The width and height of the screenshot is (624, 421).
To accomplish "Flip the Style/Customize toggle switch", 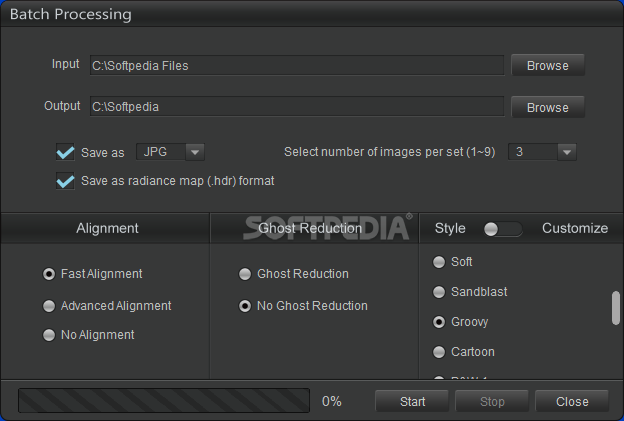I will [x=503, y=229].
